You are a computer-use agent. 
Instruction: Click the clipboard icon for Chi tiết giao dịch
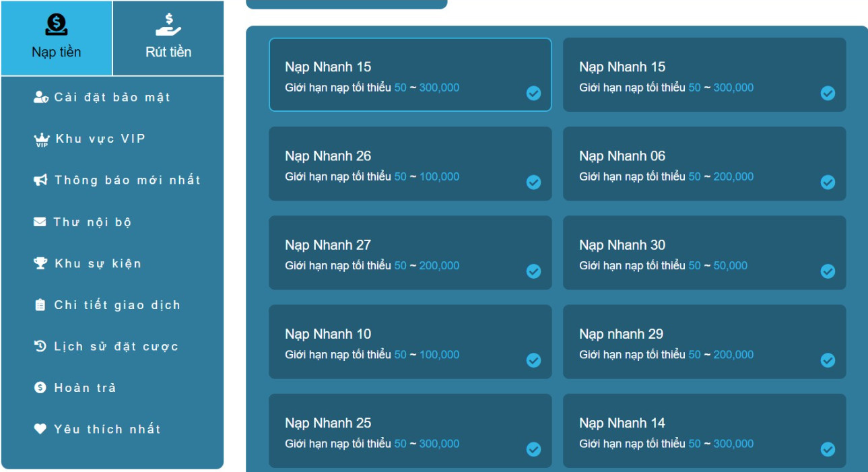point(40,305)
